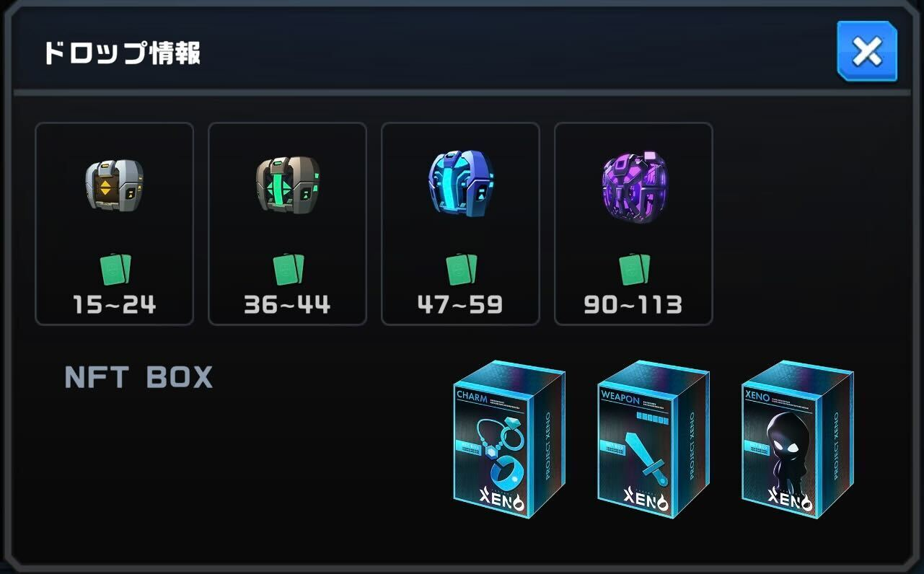This screenshot has height=574, width=924.
Task: Tap the green card icon above 36~44
Action: click(x=288, y=270)
